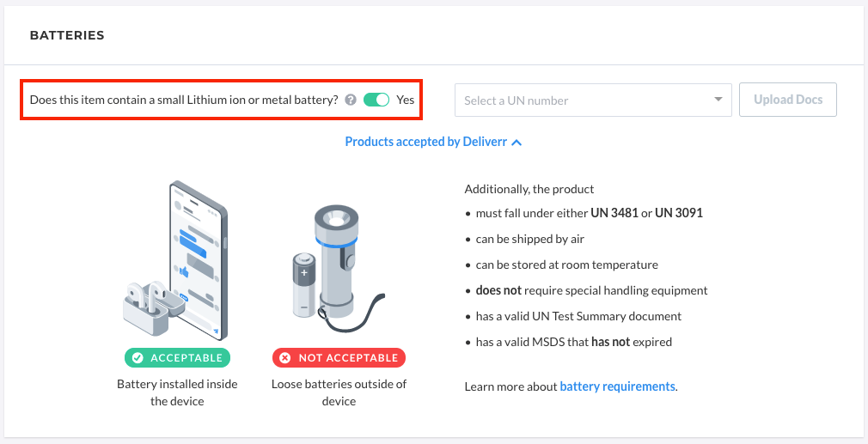Click the BATTERIES section heading
This screenshot has height=444, width=868.
[x=67, y=35]
